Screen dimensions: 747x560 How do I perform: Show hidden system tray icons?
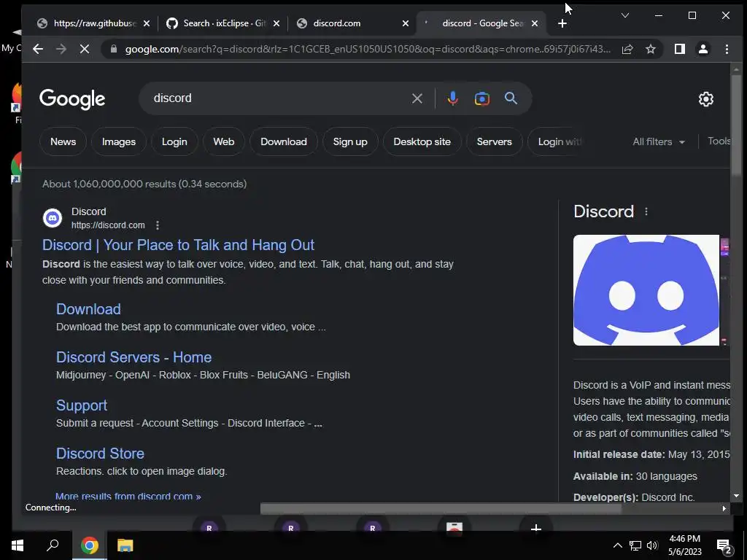tap(617, 545)
